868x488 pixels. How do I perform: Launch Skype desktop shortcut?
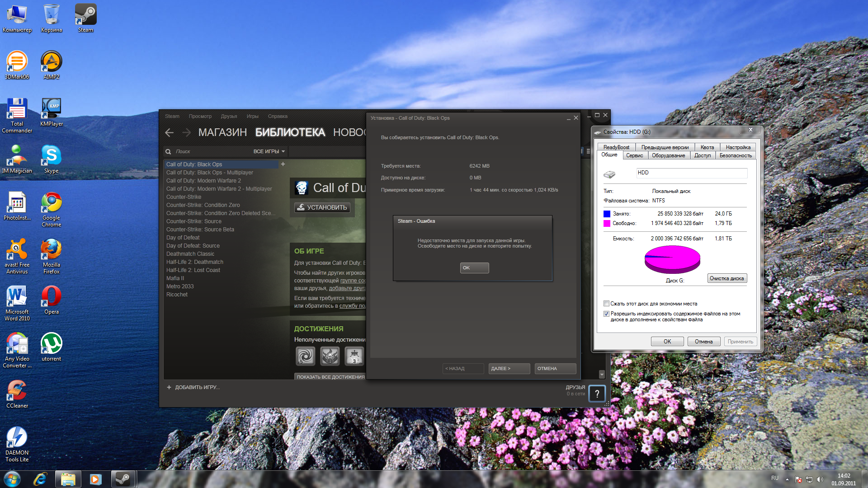(52, 160)
